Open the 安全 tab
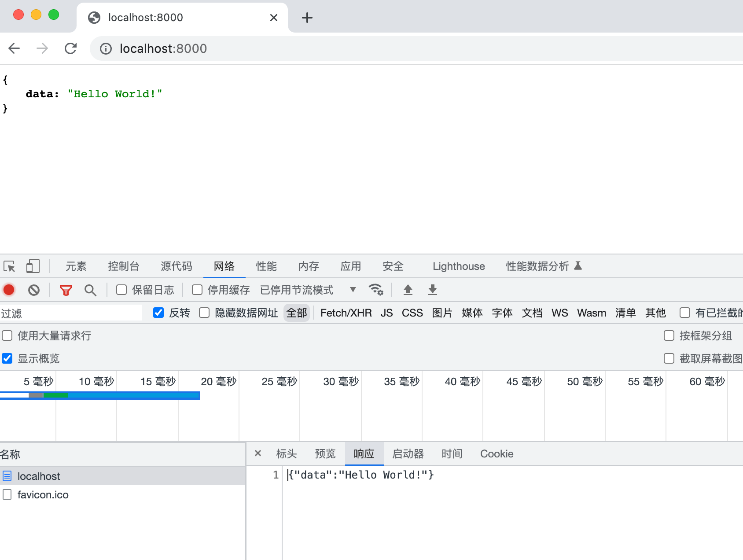Viewport: 743px width, 560px height. click(393, 266)
